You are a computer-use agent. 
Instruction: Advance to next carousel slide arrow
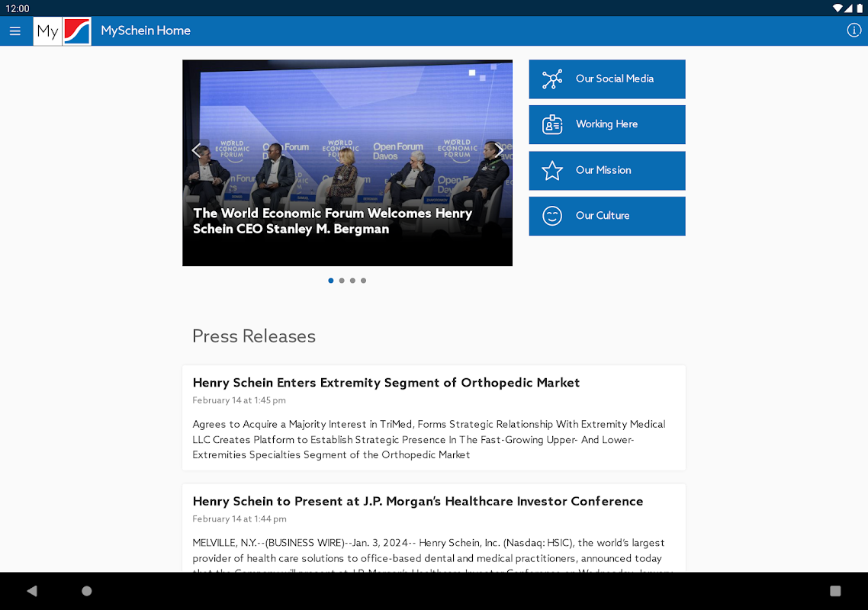click(499, 150)
